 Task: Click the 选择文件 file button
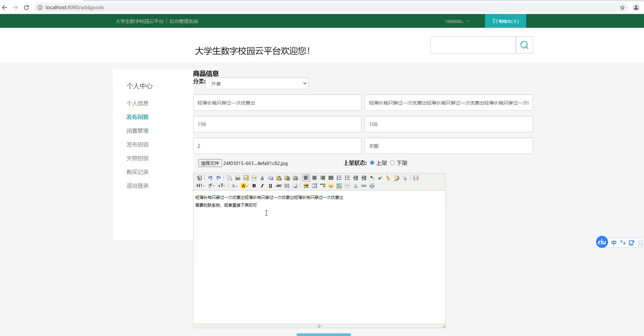tap(210, 163)
